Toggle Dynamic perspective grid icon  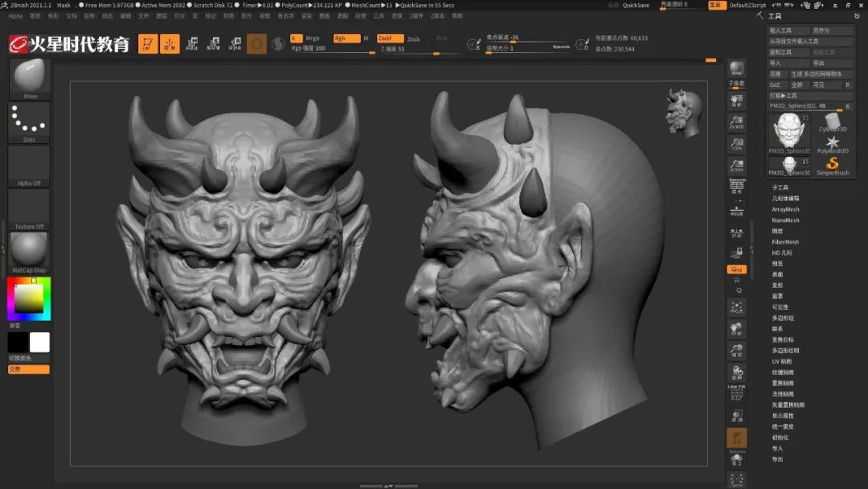(x=737, y=186)
